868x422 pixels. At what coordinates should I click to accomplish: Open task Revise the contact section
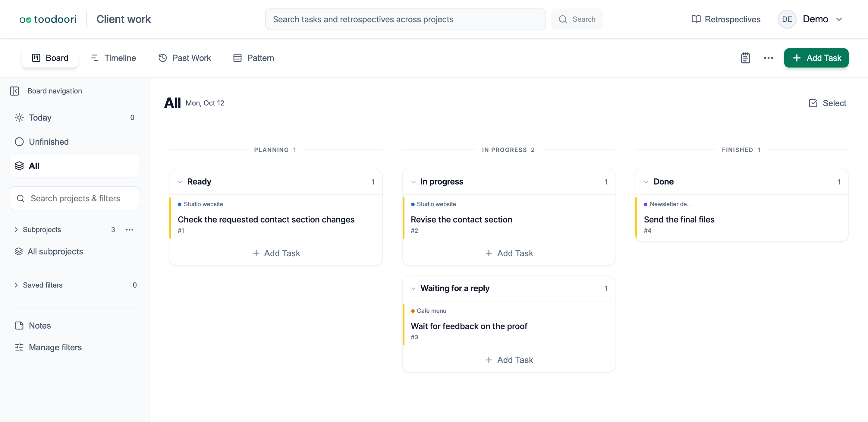[x=461, y=220]
